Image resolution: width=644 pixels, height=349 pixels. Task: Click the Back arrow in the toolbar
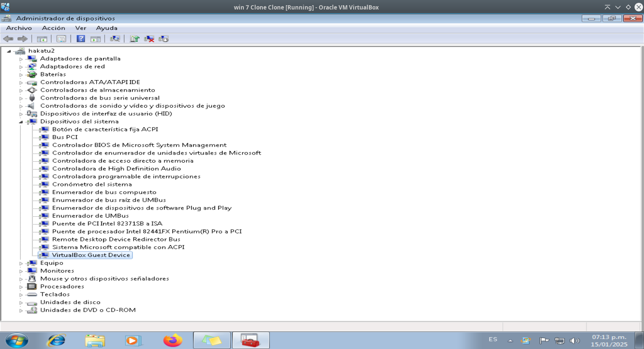coord(8,39)
